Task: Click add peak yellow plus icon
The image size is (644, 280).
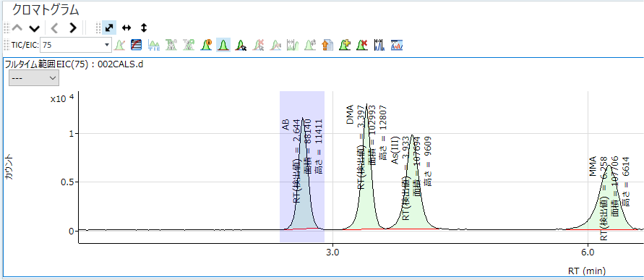Action: (x=345, y=45)
